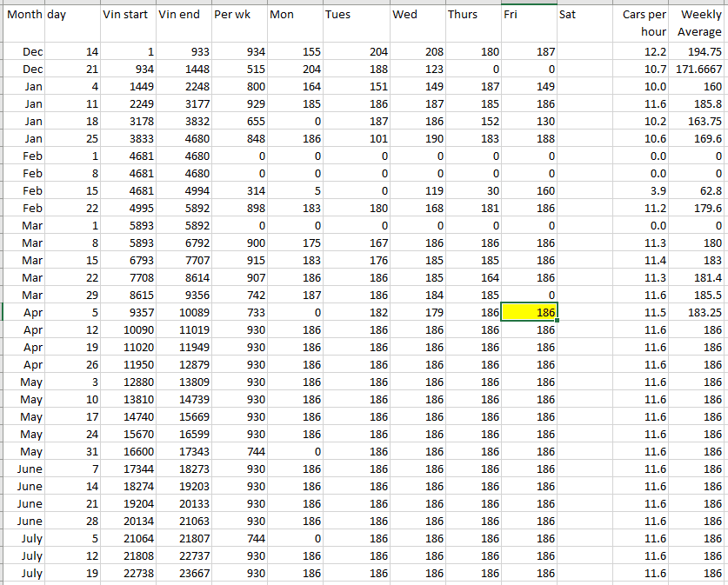Click the Vin start cell 22738

tap(128, 574)
